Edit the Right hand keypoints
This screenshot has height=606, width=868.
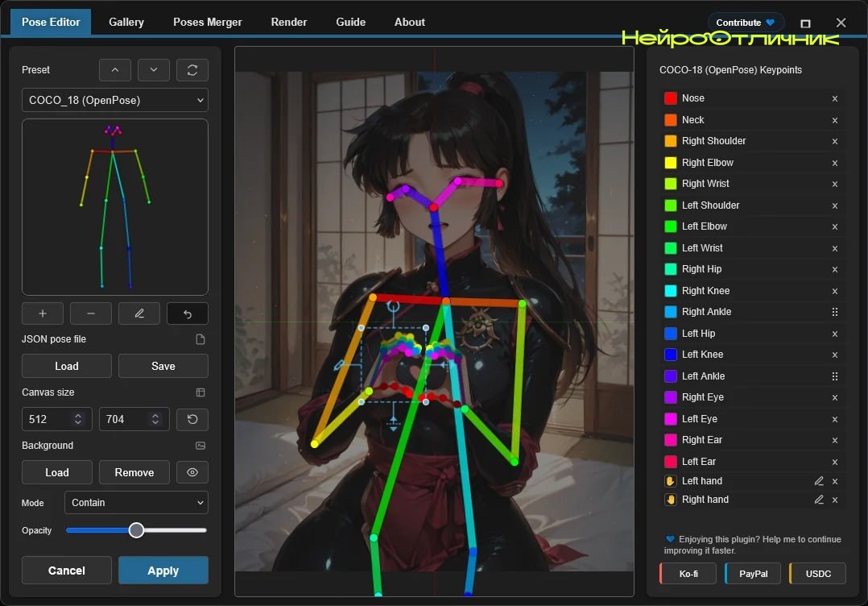[x=819, y=500]
